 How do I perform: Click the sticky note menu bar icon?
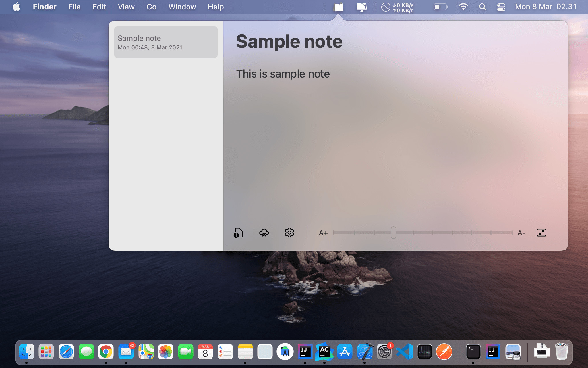click(x=339, y=7)
